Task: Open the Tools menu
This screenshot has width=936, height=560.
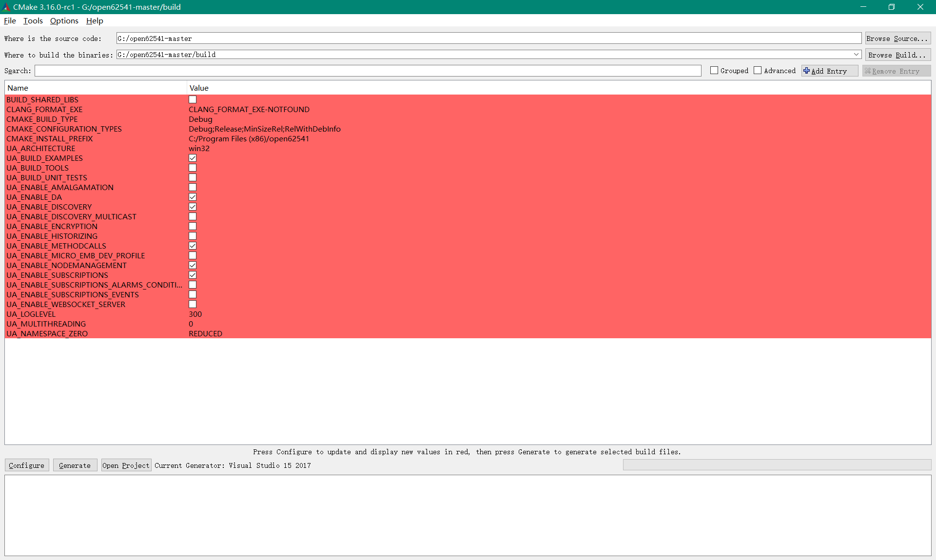Action: (x=33, y=20)
